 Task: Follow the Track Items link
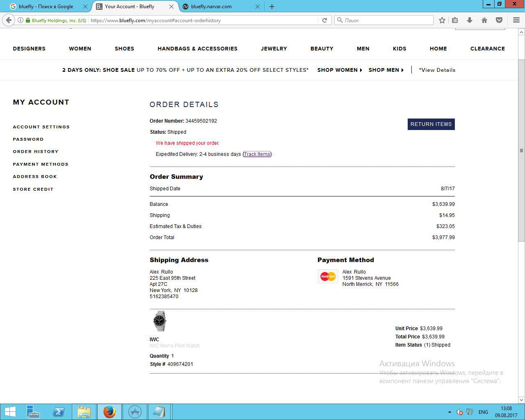257,154
